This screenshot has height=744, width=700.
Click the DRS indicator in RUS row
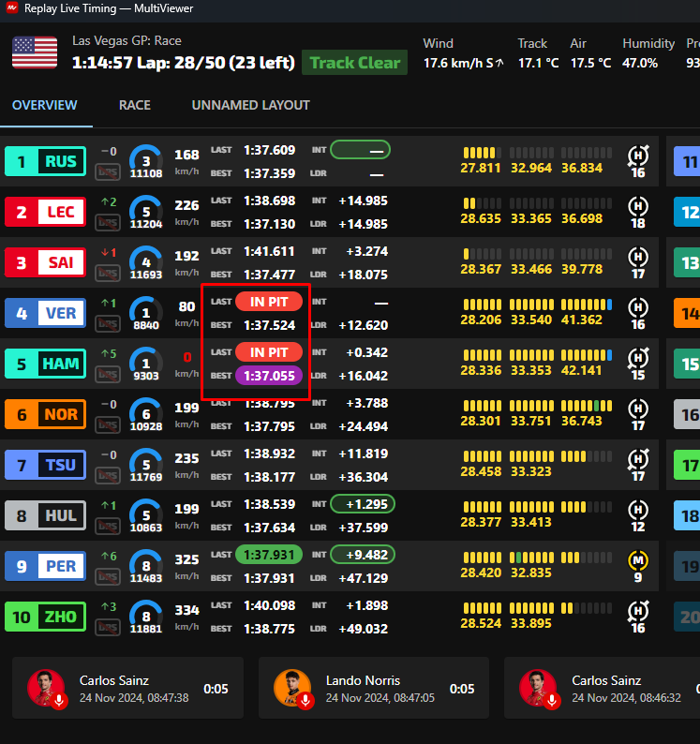108,172
